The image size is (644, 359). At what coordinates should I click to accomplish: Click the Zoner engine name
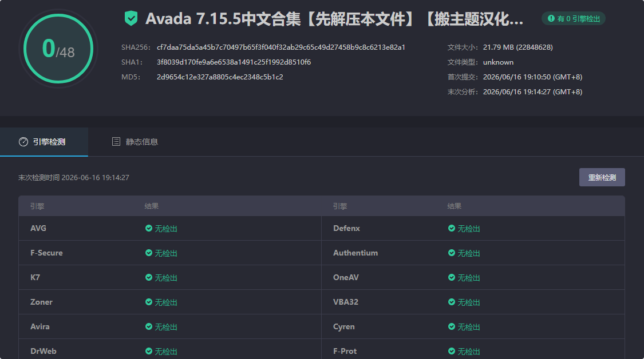pos(41,302)
